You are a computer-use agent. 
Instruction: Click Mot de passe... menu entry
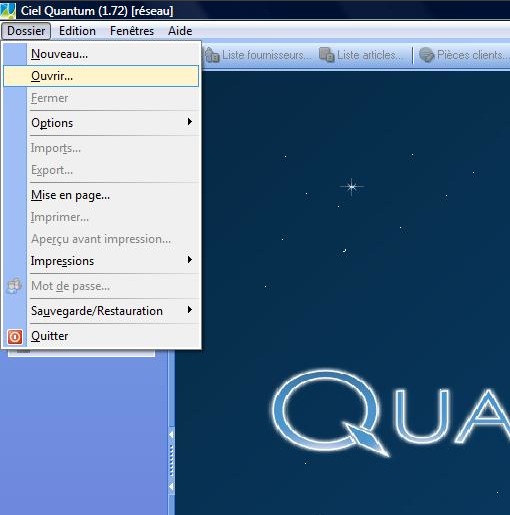101,286
